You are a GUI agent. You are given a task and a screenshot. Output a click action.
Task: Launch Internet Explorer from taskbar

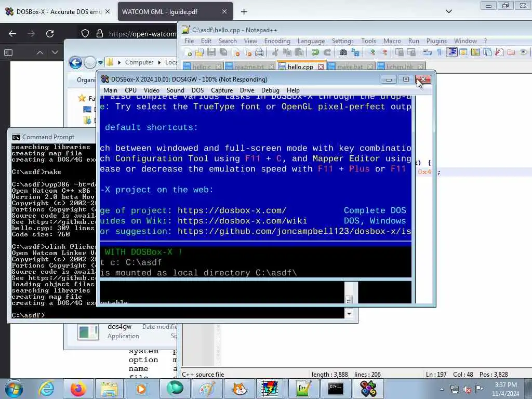(46, 389)
